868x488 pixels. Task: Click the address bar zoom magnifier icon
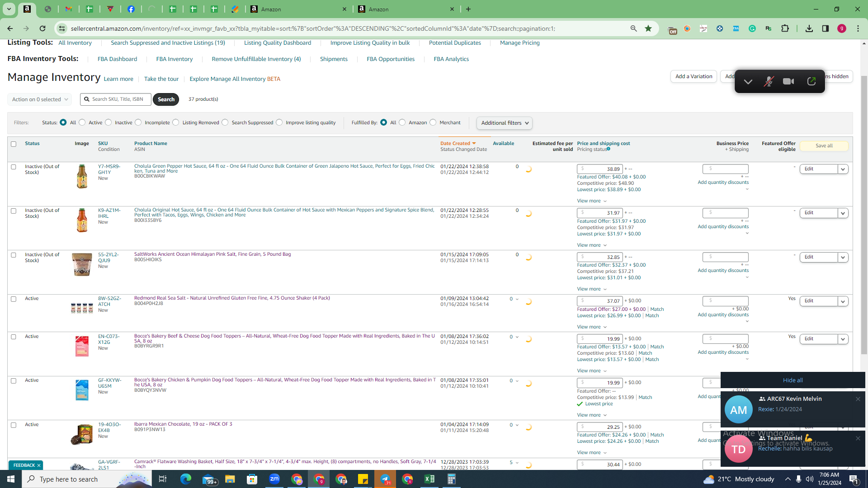[x=633, y=28]
